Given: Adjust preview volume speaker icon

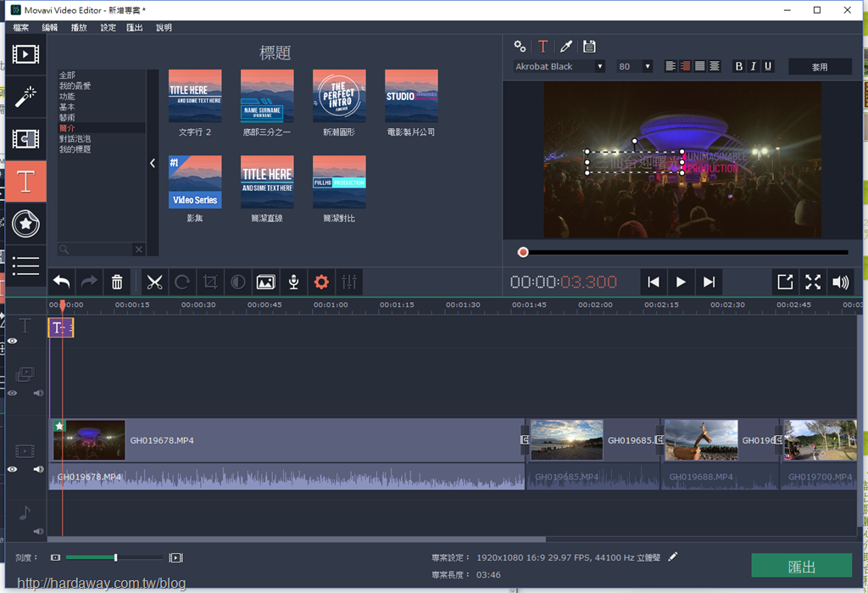Looking at the screenshot, I should point(840,283).
